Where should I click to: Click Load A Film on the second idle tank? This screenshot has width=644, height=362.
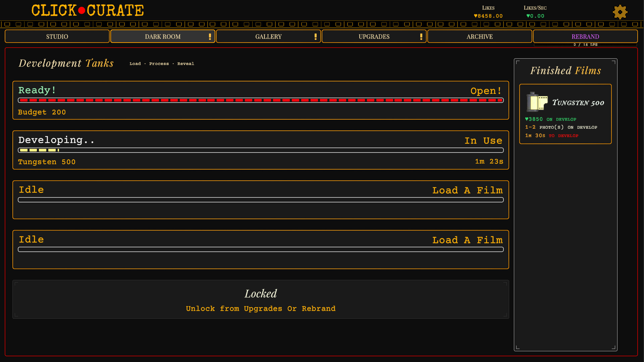pyautogui.click(x=467, y=240)
